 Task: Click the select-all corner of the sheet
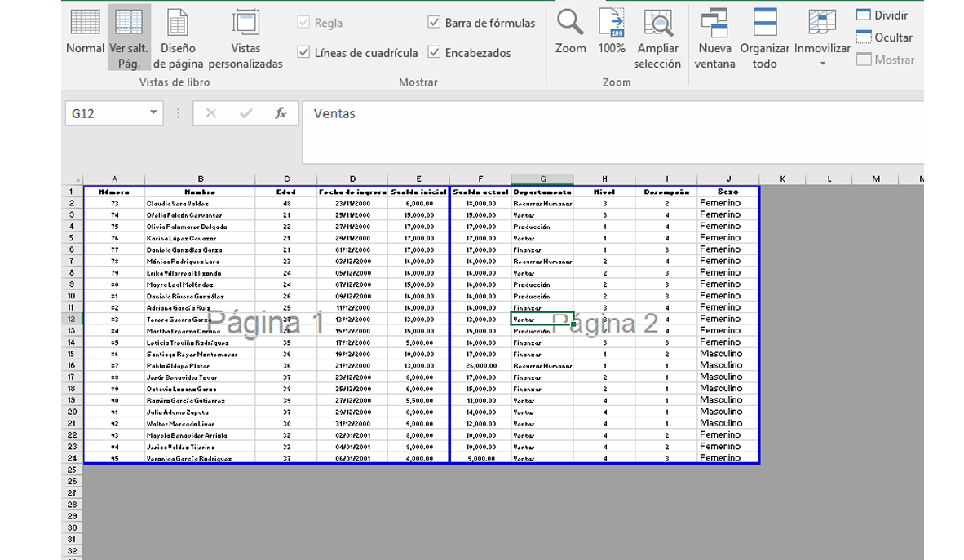73,179
